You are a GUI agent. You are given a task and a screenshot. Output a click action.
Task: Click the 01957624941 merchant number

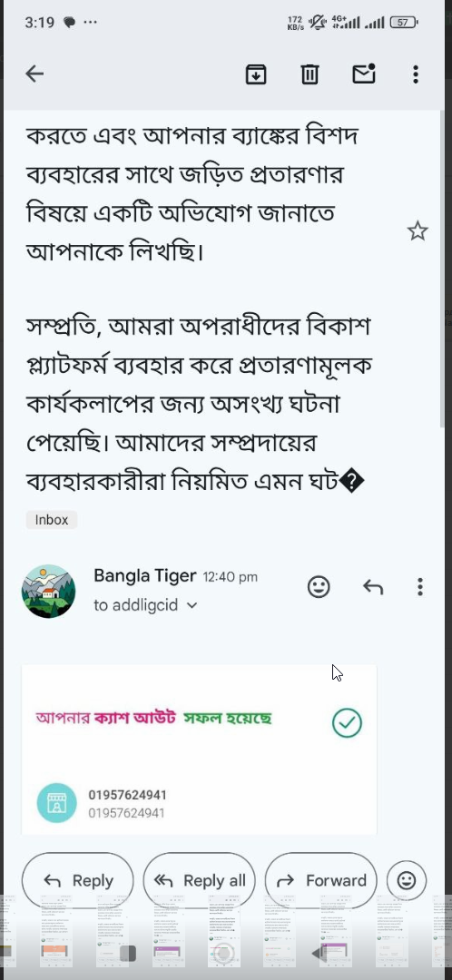(128, 795)
